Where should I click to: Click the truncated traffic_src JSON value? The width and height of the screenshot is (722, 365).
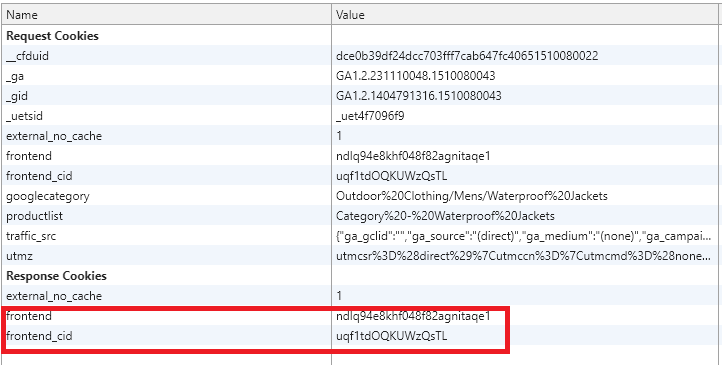click(523, 236)
